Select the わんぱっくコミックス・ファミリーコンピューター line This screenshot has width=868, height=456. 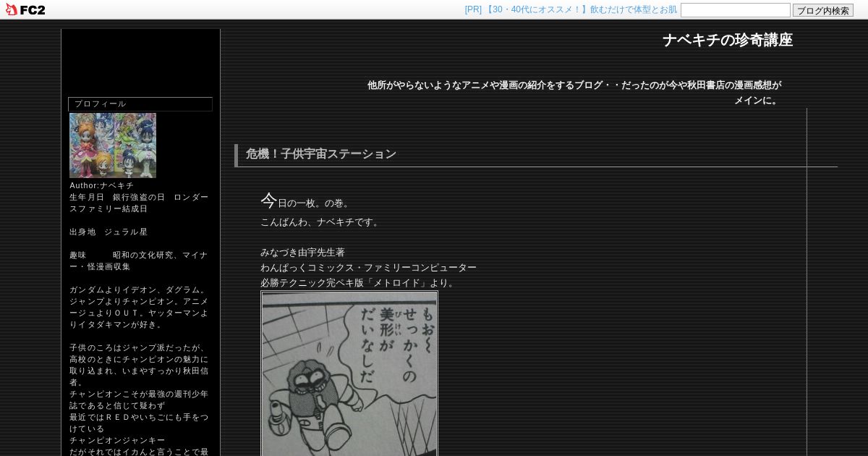[368, 268]
